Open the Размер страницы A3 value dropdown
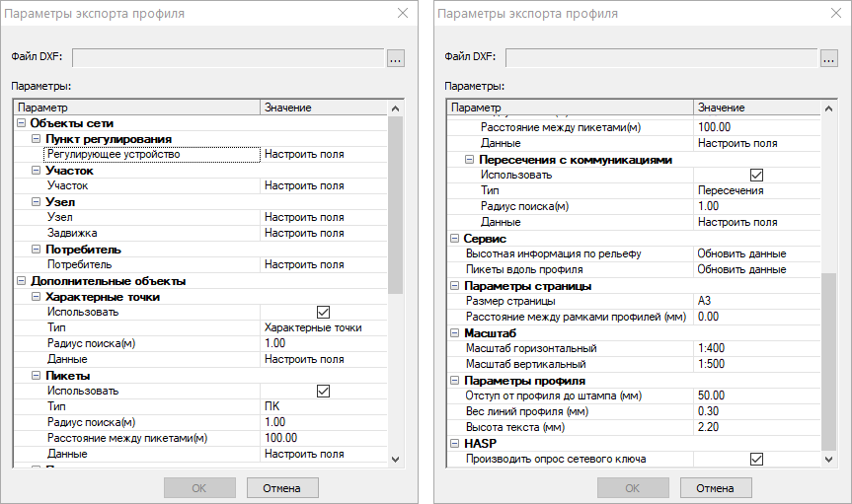 click(x=755, y=301)
